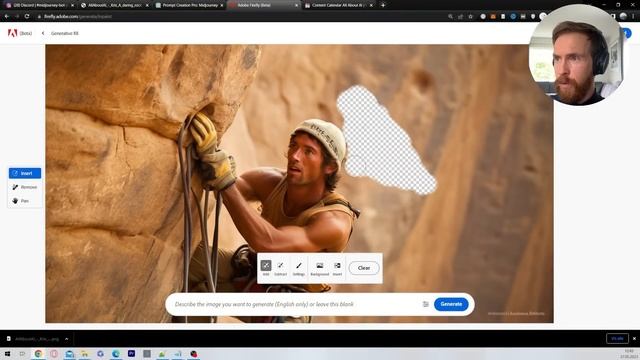Image resolution: width=640 pixels, height=360 pixels.
Task: Open Premiere Pro from the taskbar
Action: [131, 353]
